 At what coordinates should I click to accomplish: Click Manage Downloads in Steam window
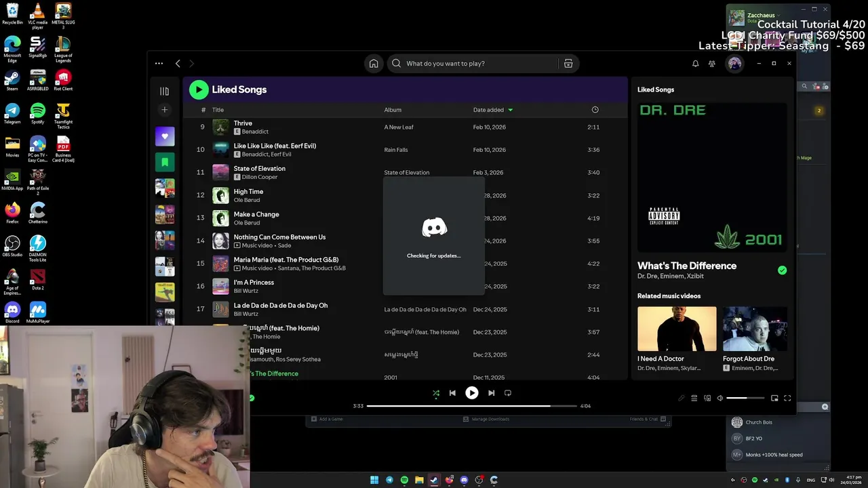pyautogui.click(x=486, y=420)
